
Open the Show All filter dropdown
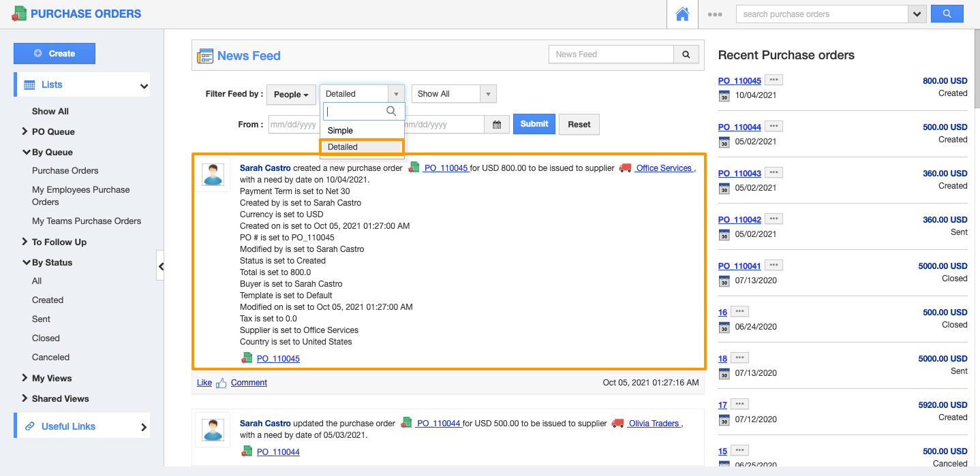pos(453,94)
